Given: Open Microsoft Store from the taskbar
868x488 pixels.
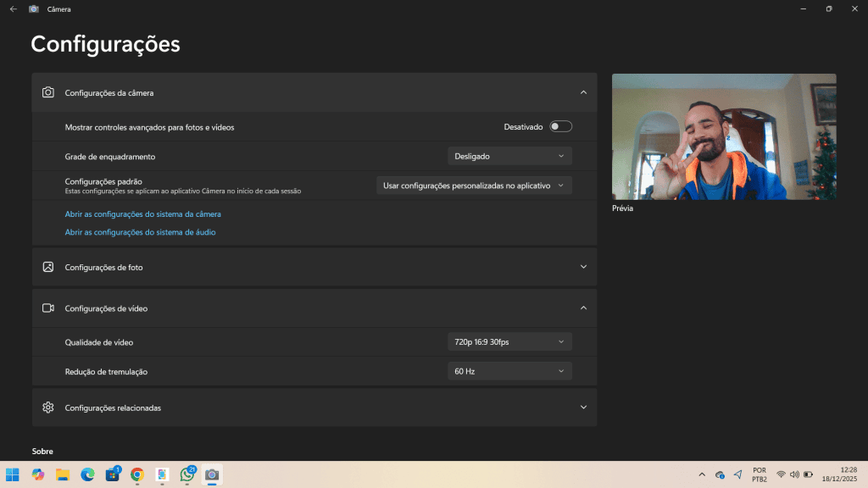Looking at the screenshot, I should tap(112, 474).
